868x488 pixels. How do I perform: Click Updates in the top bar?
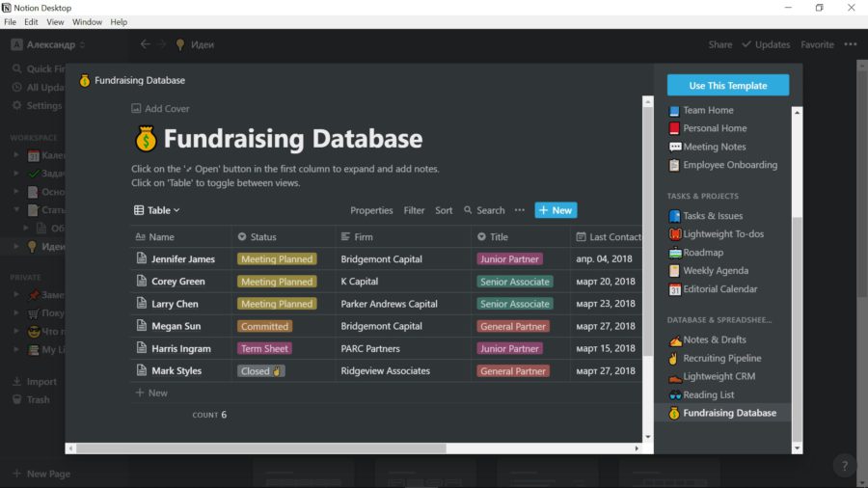pyautogui.click(x=766, y=44)
